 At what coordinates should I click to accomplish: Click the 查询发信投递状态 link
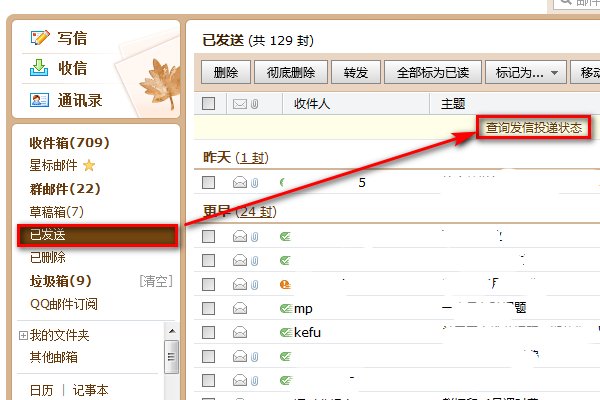tap(534, 127)
